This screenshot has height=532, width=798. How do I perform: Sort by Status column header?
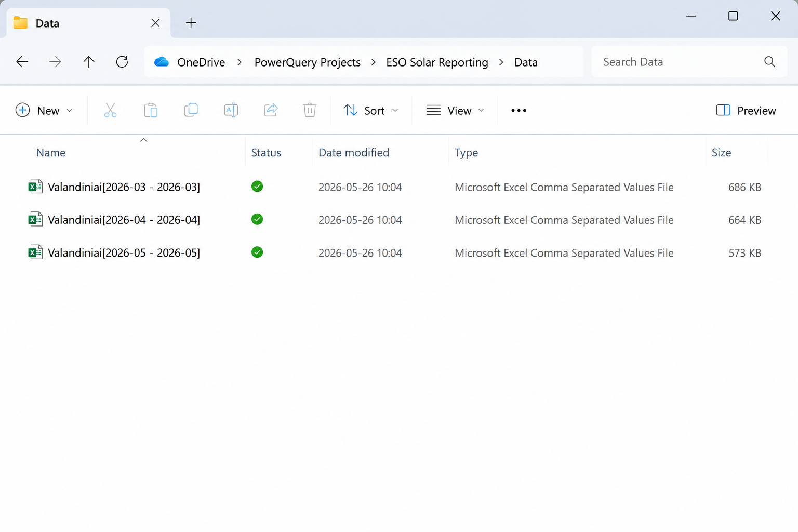(x=266, y=153)
